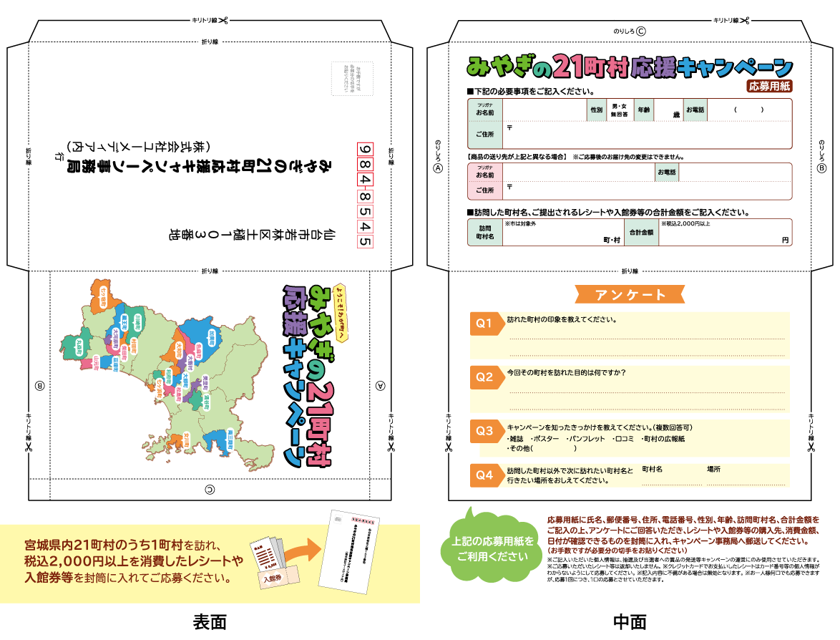Click the vertical campaign title beside the map
Image resolution: width=840 pixels, height=640 pixels.
(x=308, y=375)
